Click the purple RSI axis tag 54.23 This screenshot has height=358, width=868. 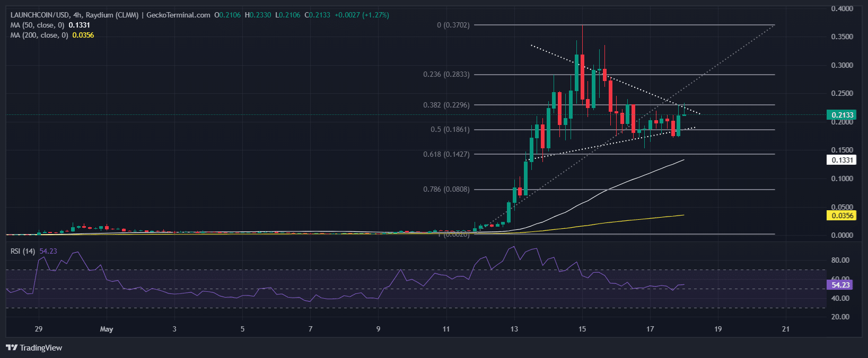point(840,285)
